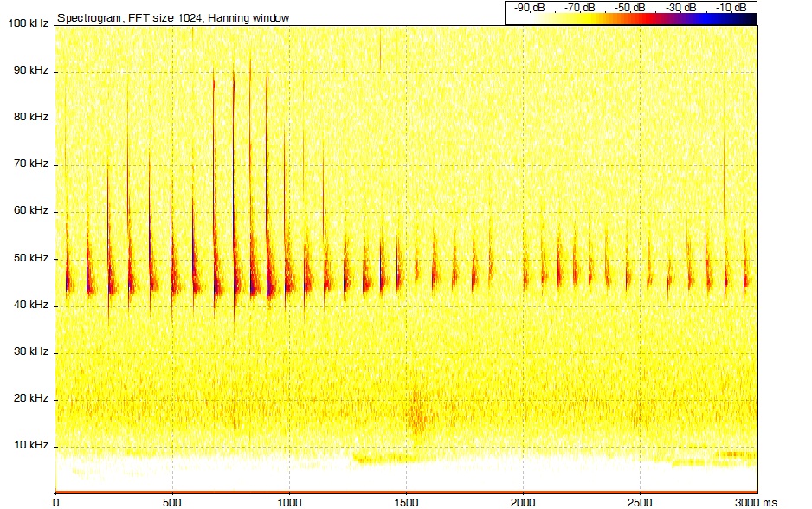Screen dimensions: 812x509
Task: Click the -30 dB legend label
Action: pyautogui.click(x=681, y=7)
